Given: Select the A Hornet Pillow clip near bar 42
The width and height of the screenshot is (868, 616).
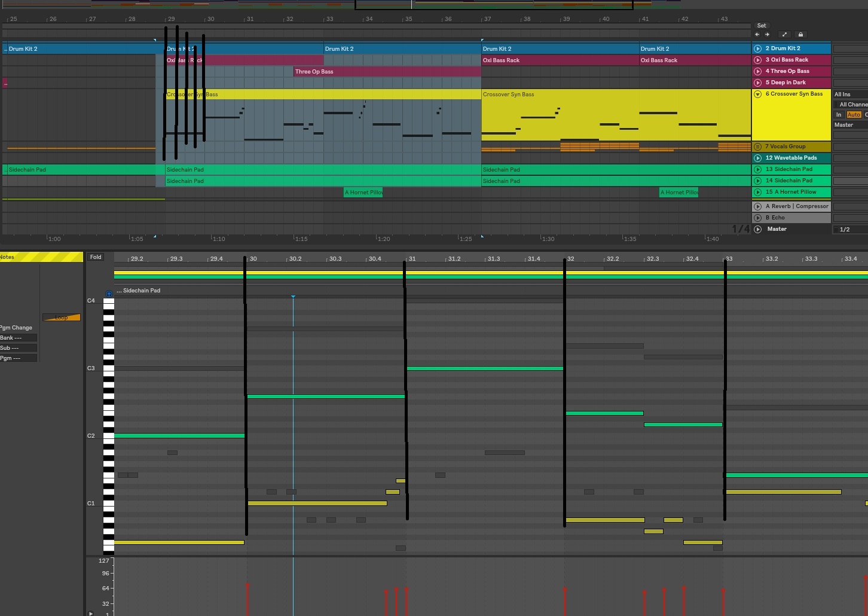Looking at the screenshot, I should click(678, 193).
